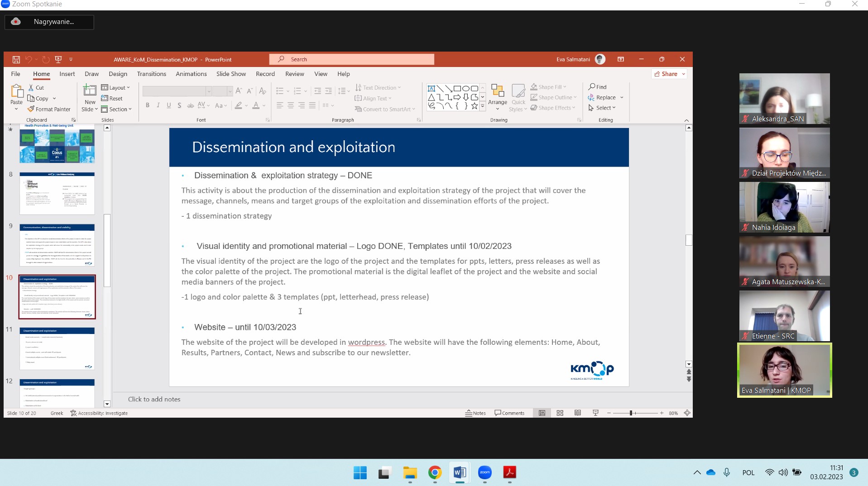868x486 pixels.
Task: Adjust the zoom slider in status bar
Action: (631, 413)
